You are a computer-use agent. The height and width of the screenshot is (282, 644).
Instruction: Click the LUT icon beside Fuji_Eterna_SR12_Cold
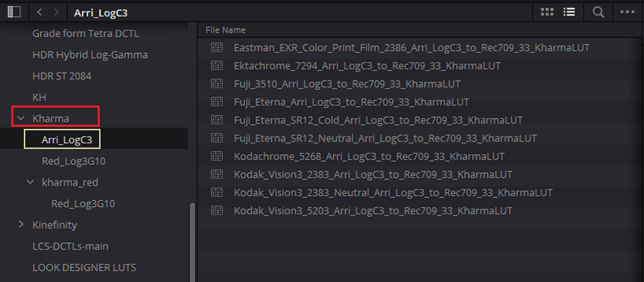click(x=217, y=120)
